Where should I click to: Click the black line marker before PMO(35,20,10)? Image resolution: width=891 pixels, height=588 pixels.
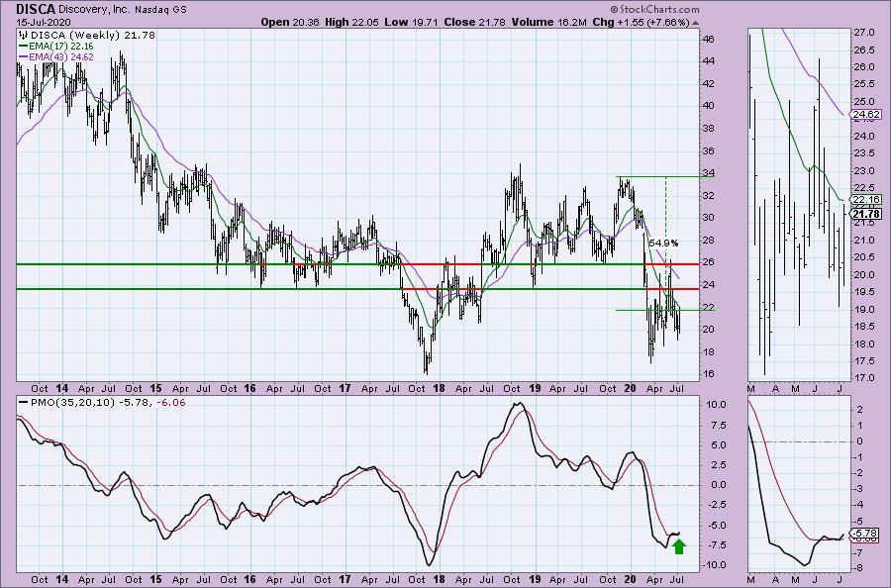click(x=24, y=402)
